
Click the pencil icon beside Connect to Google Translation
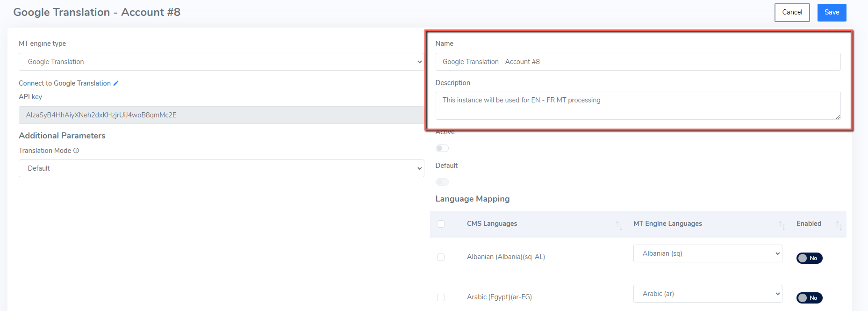coord(116,83)
